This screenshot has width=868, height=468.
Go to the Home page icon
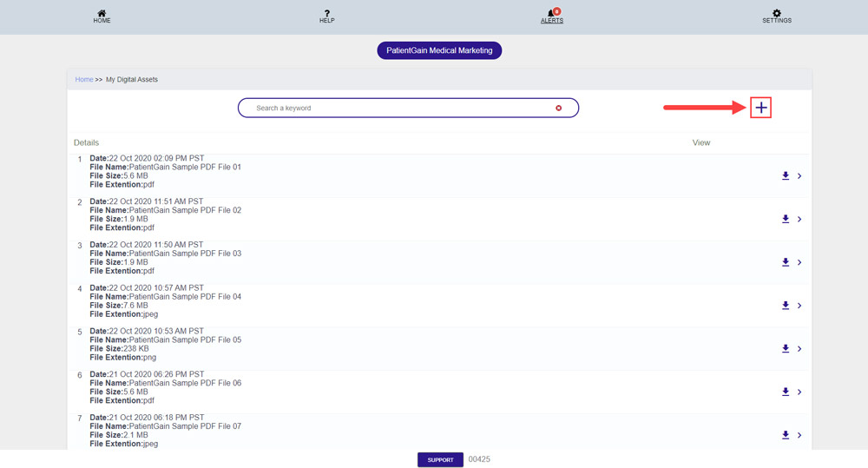(102, 13)
